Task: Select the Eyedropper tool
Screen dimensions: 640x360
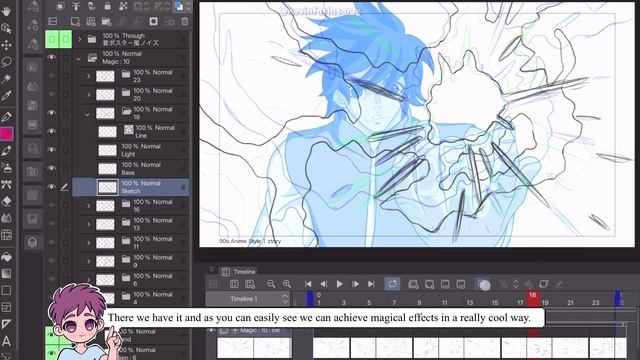Action: pos(6,96)
